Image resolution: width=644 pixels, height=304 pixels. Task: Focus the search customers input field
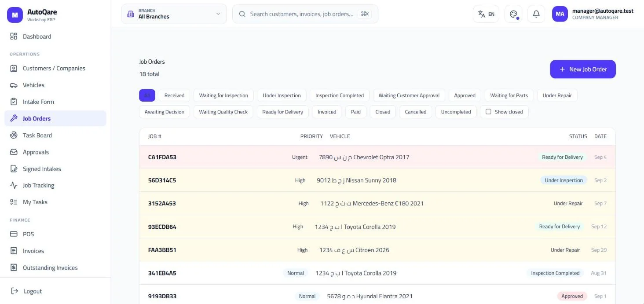[x=305, y=14]
